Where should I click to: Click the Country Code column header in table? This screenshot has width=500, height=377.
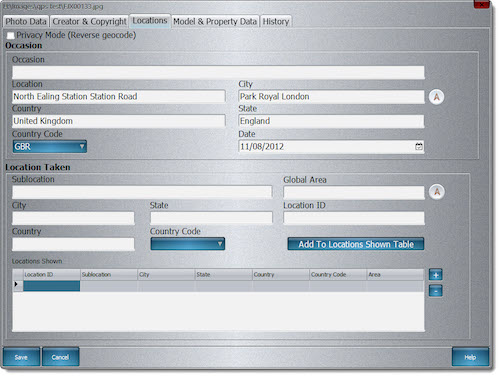(338, 275)
